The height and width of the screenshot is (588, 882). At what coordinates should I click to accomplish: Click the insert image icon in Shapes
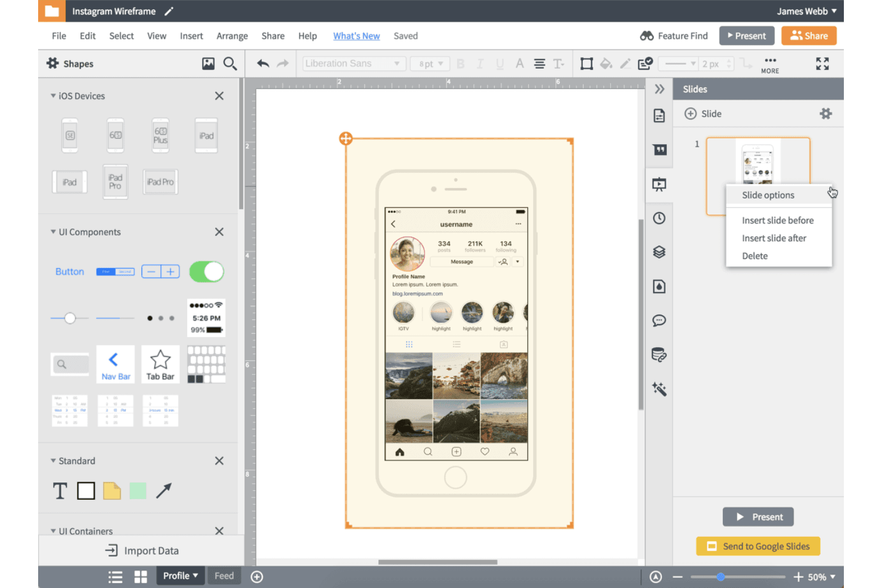click(208, 63)
